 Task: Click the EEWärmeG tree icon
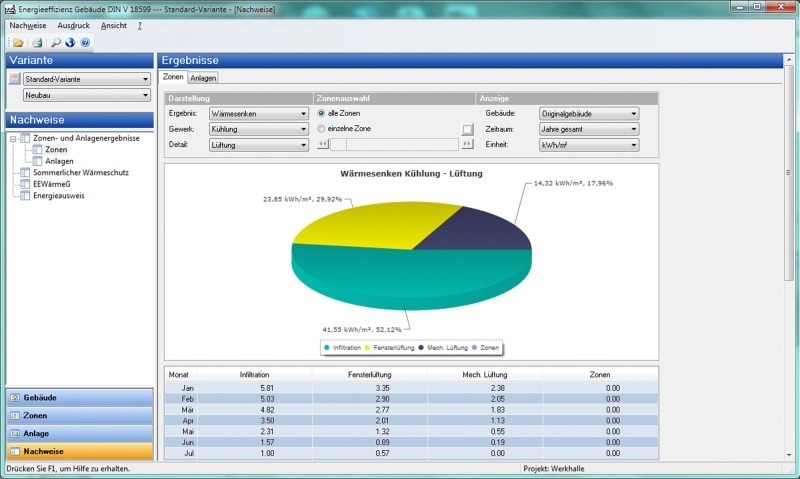pos(25,184)
